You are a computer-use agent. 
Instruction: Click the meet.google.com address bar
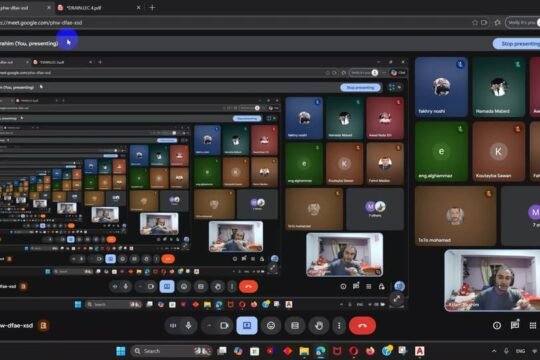coord(234,23)
